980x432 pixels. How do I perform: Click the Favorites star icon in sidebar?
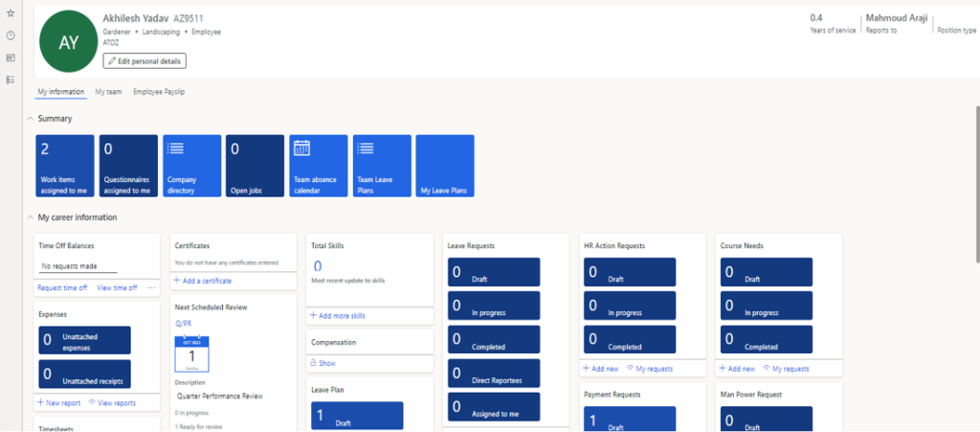[x=11, y=13]
